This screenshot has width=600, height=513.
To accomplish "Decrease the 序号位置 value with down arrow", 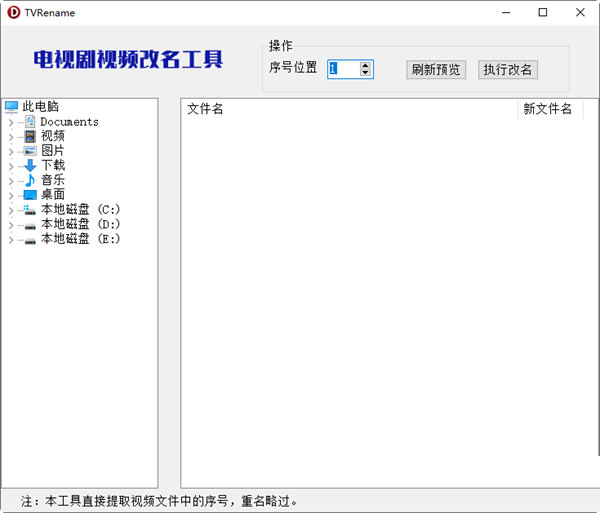I will 365,73.
